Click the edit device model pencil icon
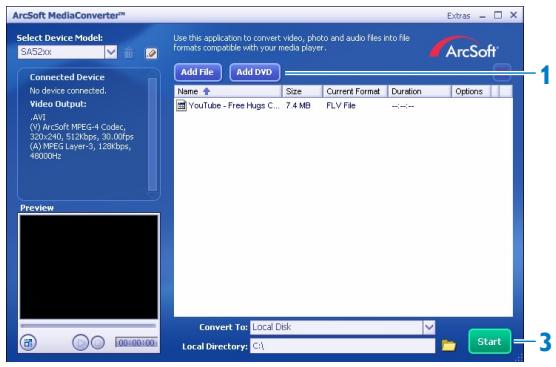Image resolution: width=556 pixels, height=367 pixels. coord(151,53)
